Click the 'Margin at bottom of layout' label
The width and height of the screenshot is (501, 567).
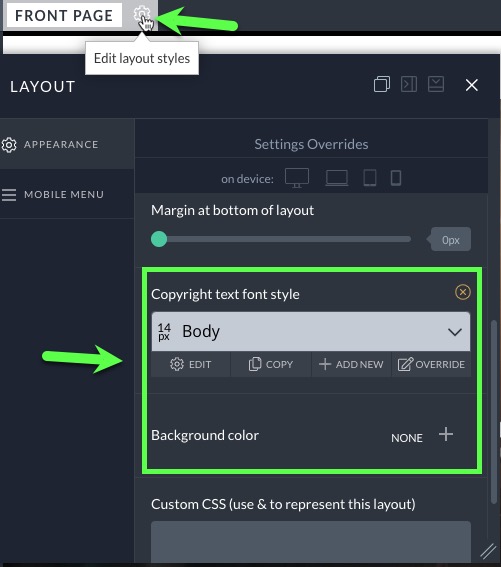pyautogui.click(x=232, y=210)
